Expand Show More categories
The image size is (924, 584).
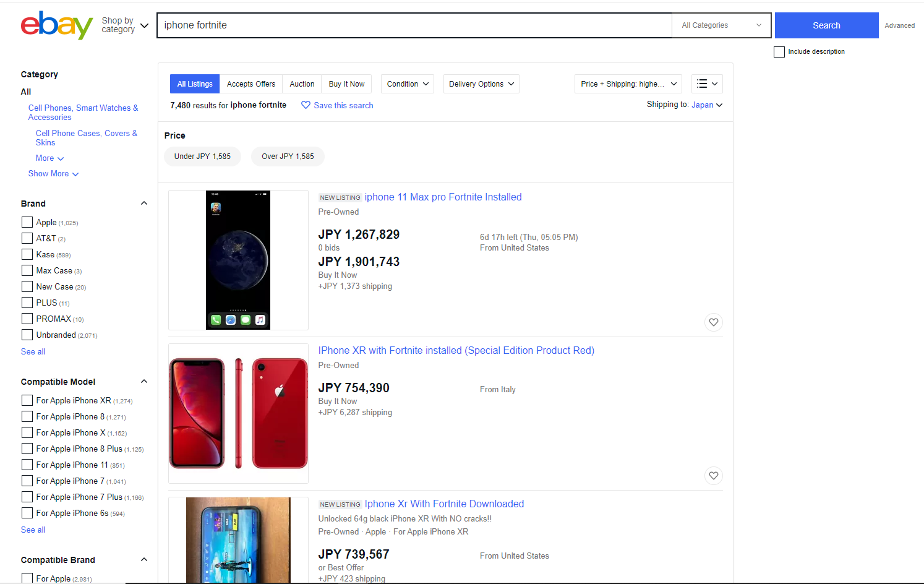click(53, 174)
